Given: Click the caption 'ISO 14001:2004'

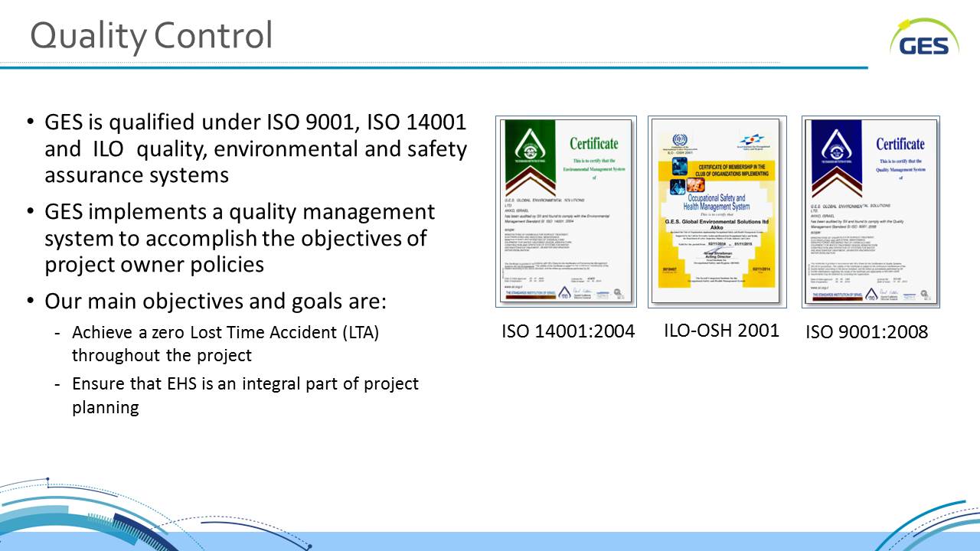Looking at the screenshot, I should 568,331.
